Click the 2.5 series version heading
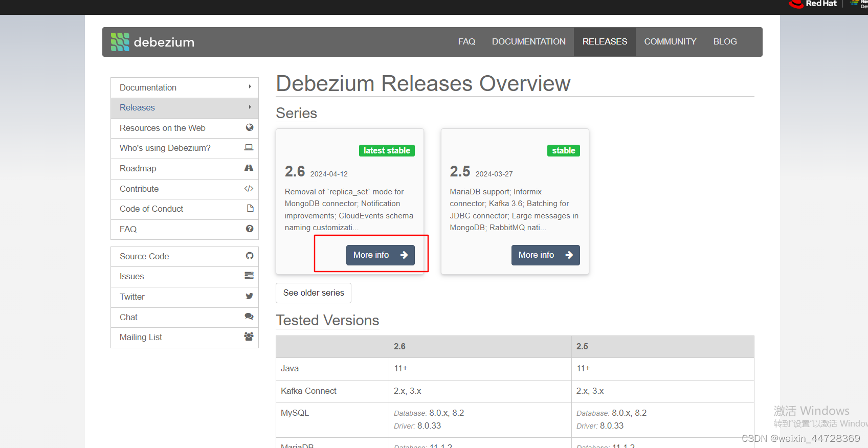This screenshot has width=868, height=448. (460, 171)
